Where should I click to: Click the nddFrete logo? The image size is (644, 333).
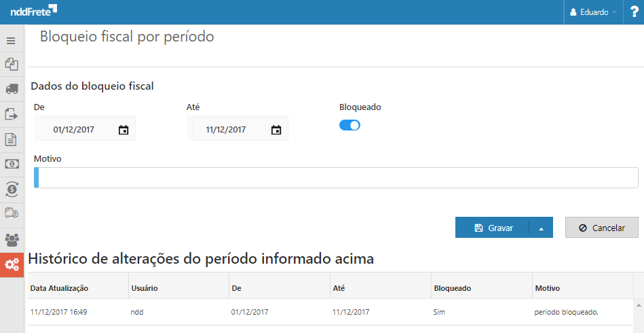[34, 11]
